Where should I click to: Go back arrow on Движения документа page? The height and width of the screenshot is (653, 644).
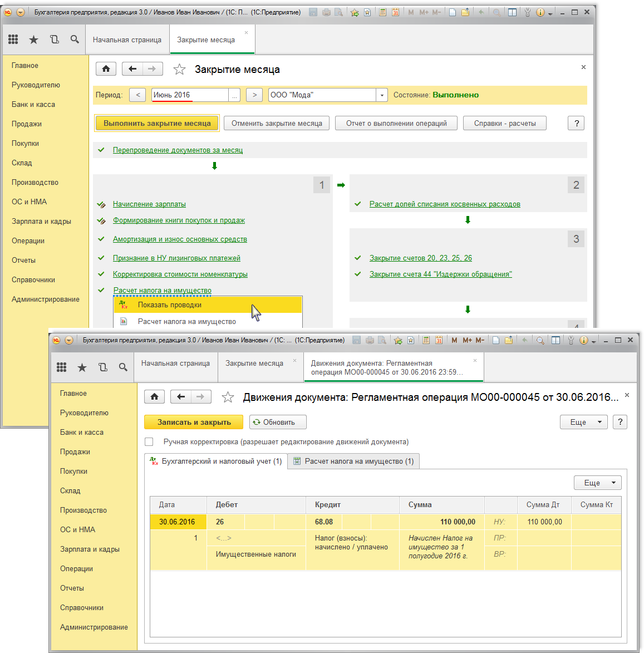(181, 396)
